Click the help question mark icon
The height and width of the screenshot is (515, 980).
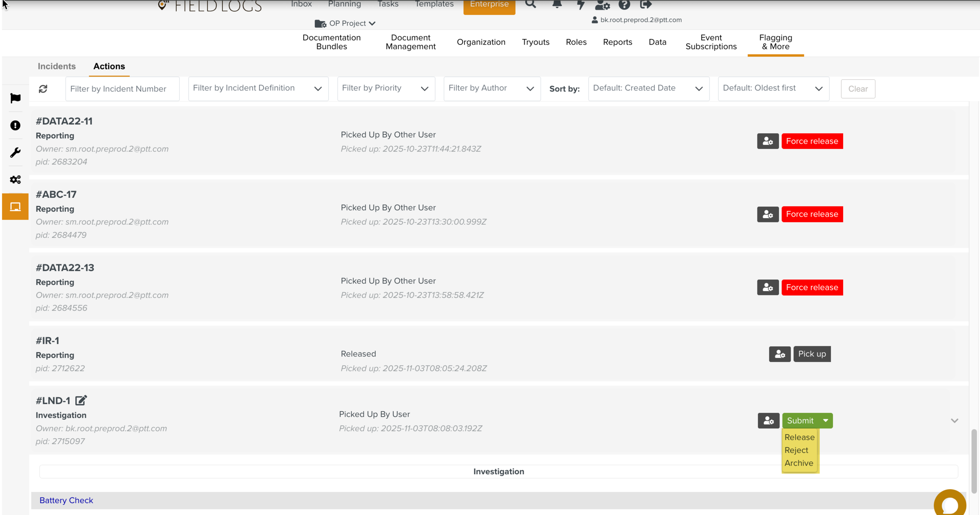point(624,5)
